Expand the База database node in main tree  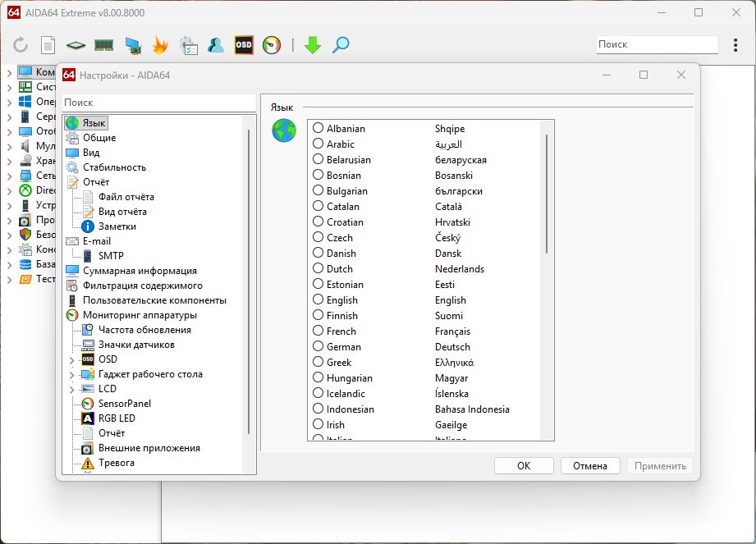coord(9,265)
